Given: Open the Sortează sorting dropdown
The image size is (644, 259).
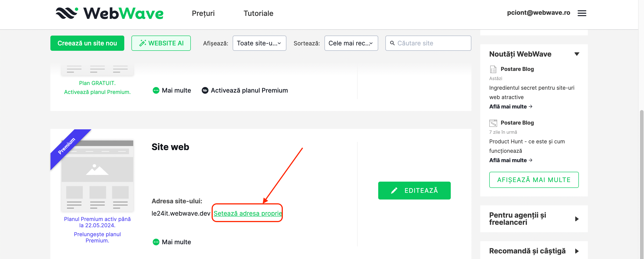Looking at the screenshot, I should tap(351, 43).
